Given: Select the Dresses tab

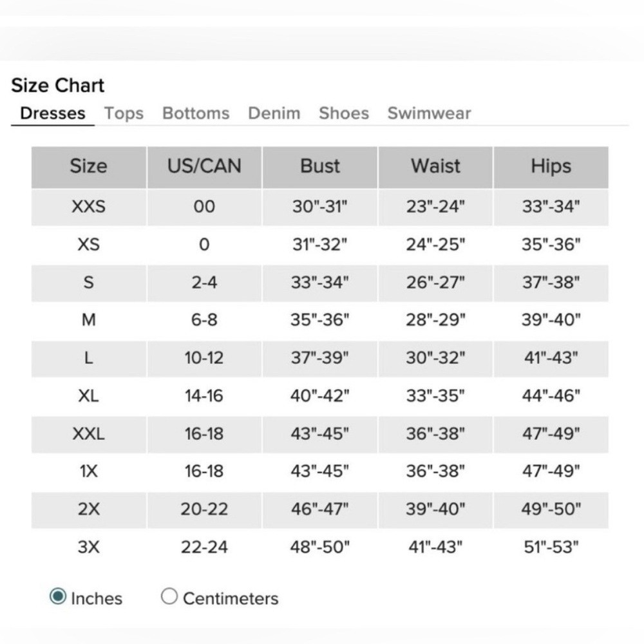Looking at the screenshot, I should 53,113.
